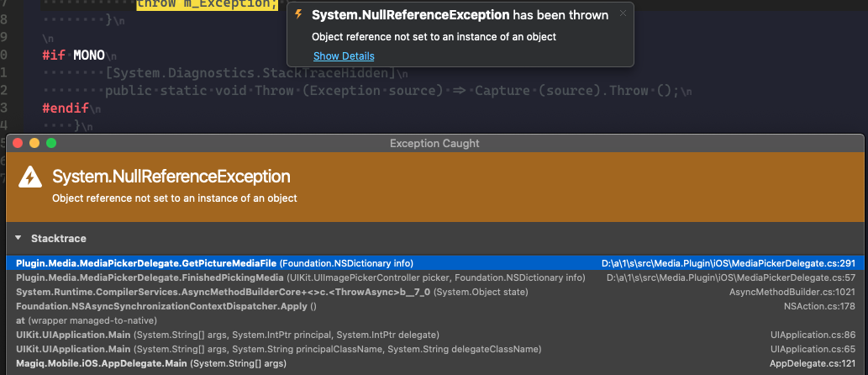This screenshot has width=868, height=375.
Task: Open the Show Details link
Action: pos(344,56)
